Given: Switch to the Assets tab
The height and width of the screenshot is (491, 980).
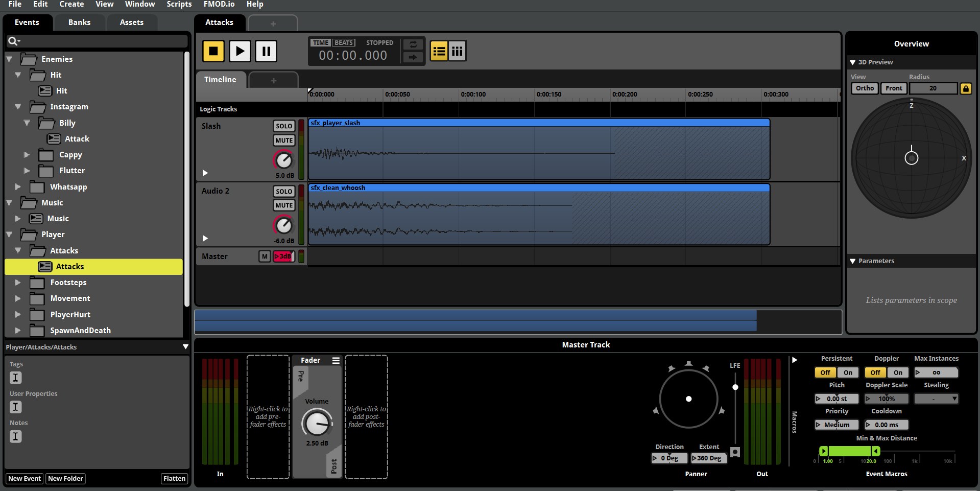Looking at the screenshot, I should pos(132,22).
